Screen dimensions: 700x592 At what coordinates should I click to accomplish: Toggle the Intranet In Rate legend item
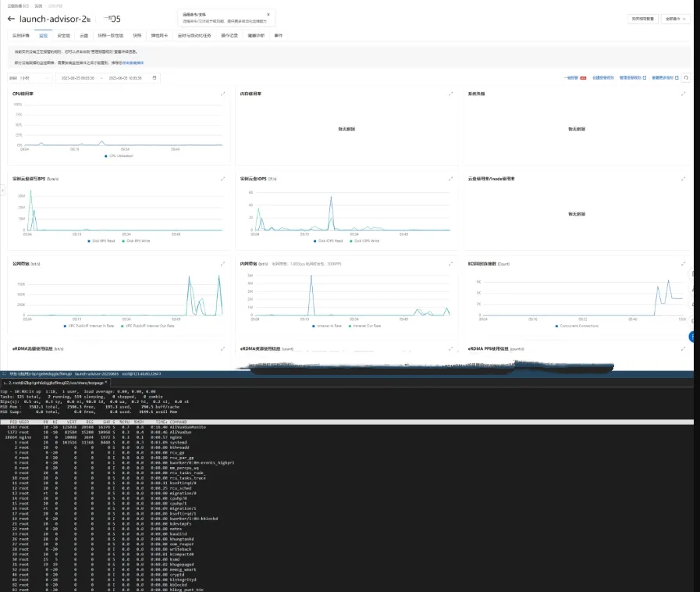[327, 326]
